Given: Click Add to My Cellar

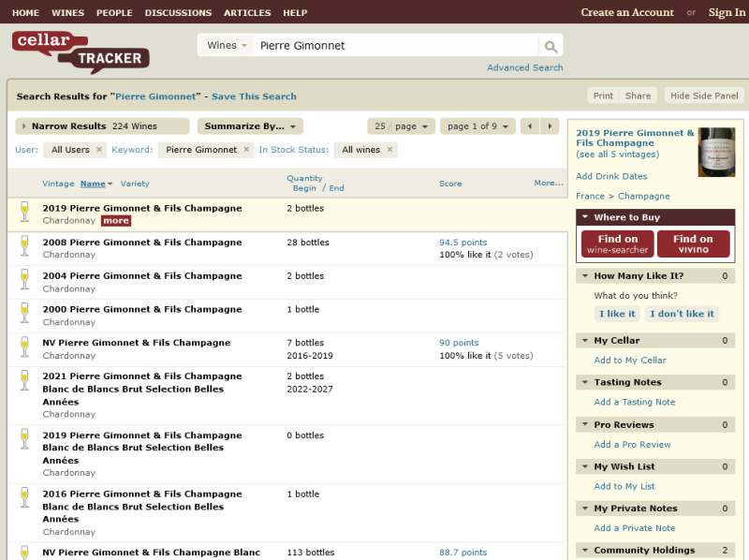Looking at the screenshot, I should (x=630, y=361).
